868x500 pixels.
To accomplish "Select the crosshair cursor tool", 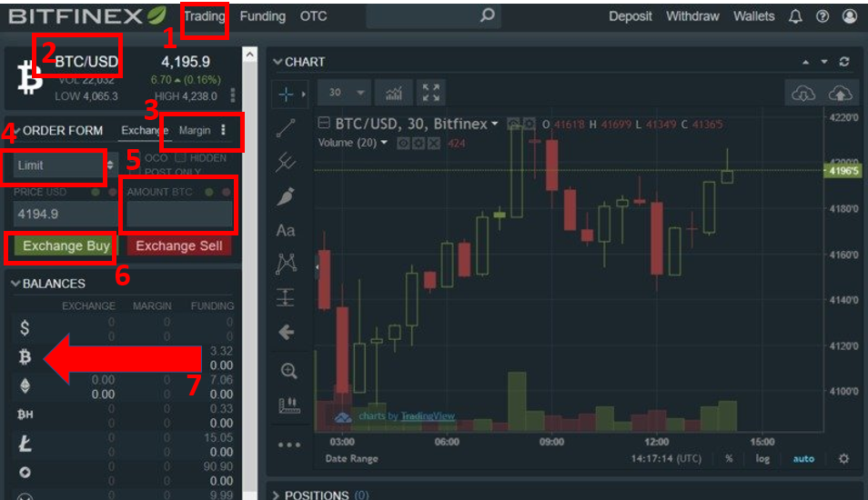I will tap(287, 95).
